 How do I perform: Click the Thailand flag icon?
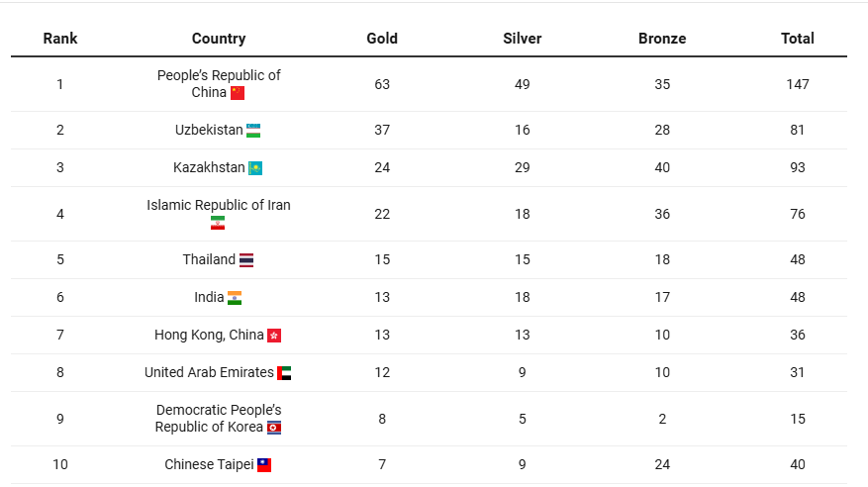(x=246, y=260)
